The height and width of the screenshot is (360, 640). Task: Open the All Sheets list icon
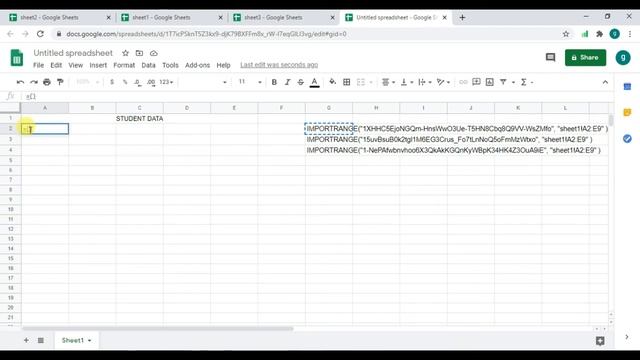click(41, 340)
